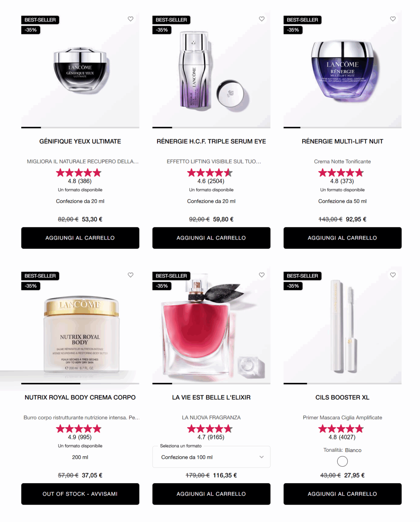Add Rénergie Multi-Lift Nuit to cart
This screenshot has height=522, width=420.
click(x=342, y=238)
